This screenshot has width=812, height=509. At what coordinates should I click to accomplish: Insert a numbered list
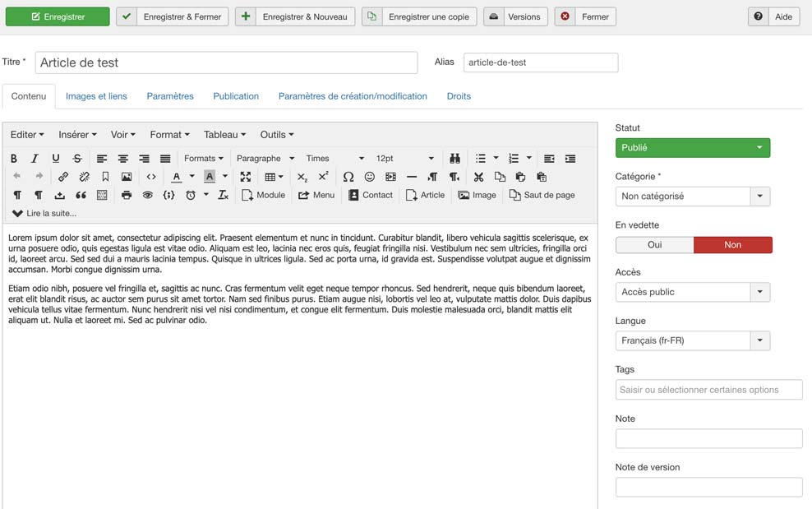[x=513, y=159]
